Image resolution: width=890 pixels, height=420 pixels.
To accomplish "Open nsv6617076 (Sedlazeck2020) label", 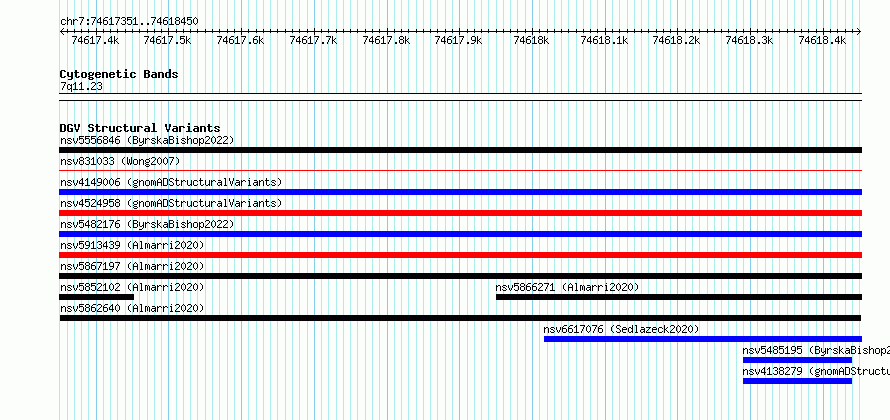I will click(622, 329).
